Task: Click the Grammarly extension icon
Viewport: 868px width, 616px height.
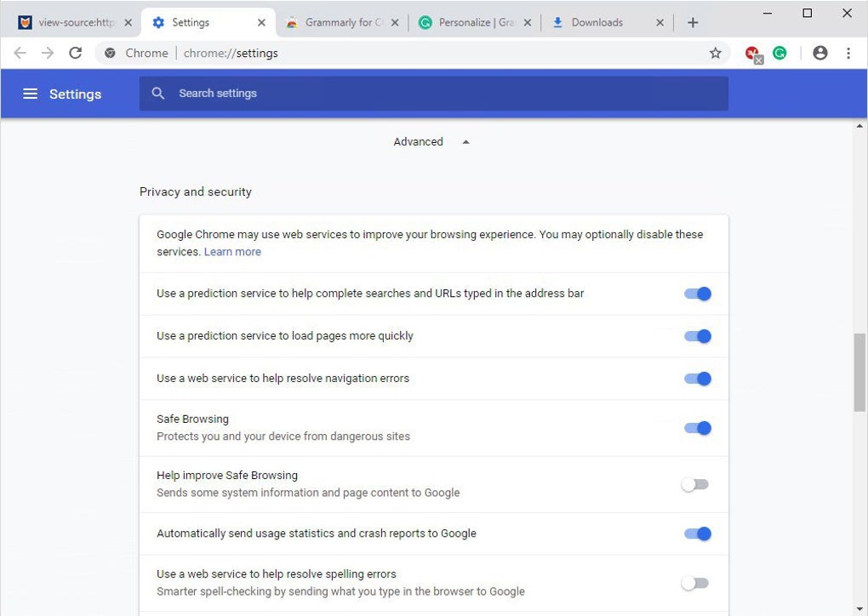Action: pyautogui.click(x=779, y=53)
